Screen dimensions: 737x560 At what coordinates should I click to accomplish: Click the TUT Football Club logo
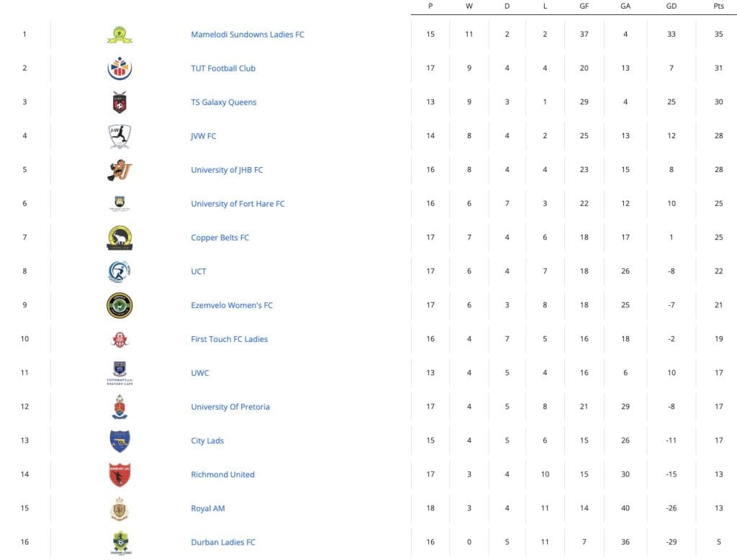(x=119, y=68)
